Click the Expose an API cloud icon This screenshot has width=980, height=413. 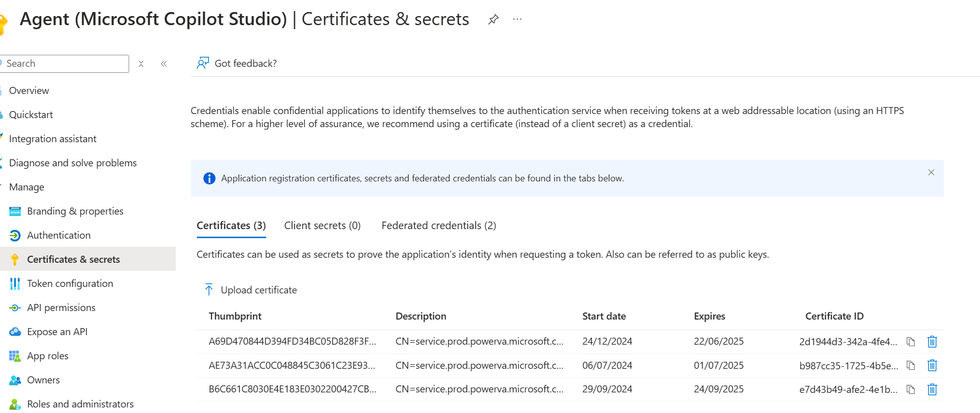15,332
